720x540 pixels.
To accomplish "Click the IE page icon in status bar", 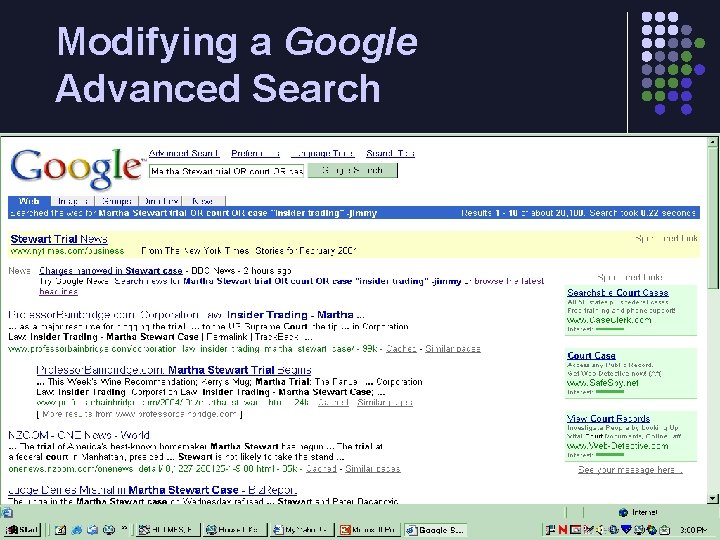I will (6, 512).
